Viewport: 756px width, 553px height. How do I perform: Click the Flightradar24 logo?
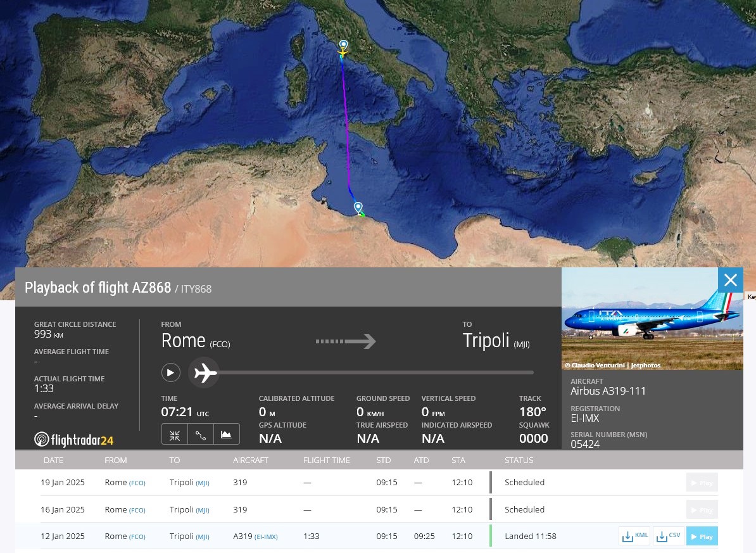pos(74,440)
